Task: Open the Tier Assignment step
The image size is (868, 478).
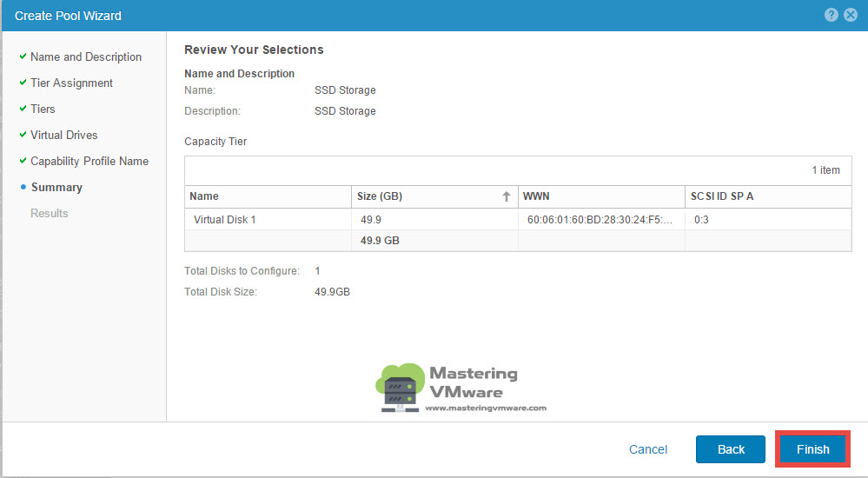Action: click(x=71, y=83)
